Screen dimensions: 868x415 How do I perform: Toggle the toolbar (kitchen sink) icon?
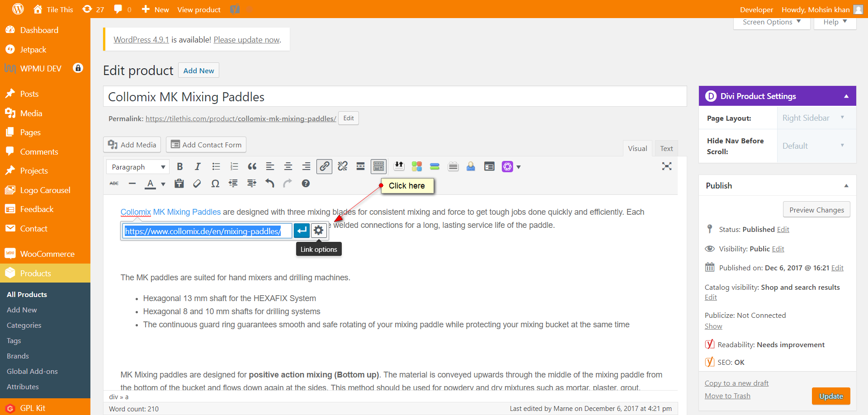pos(378,166)
